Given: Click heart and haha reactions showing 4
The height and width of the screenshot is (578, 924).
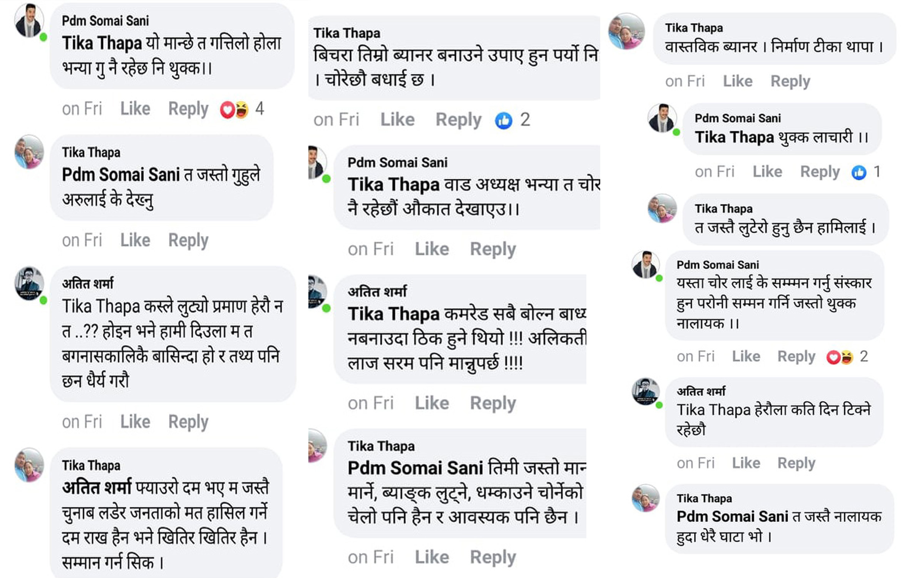Looking at the screenshot, I should [x=234, y=110].
